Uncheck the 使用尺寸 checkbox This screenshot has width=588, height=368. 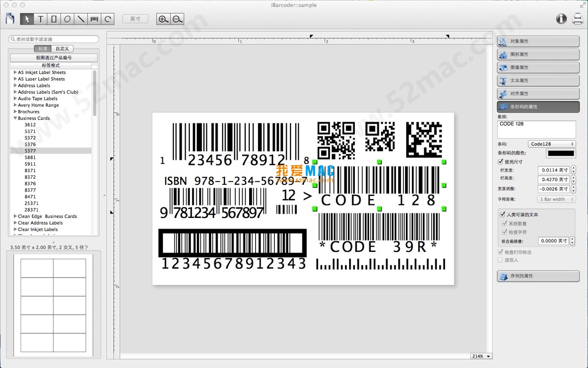click(500, 162)
